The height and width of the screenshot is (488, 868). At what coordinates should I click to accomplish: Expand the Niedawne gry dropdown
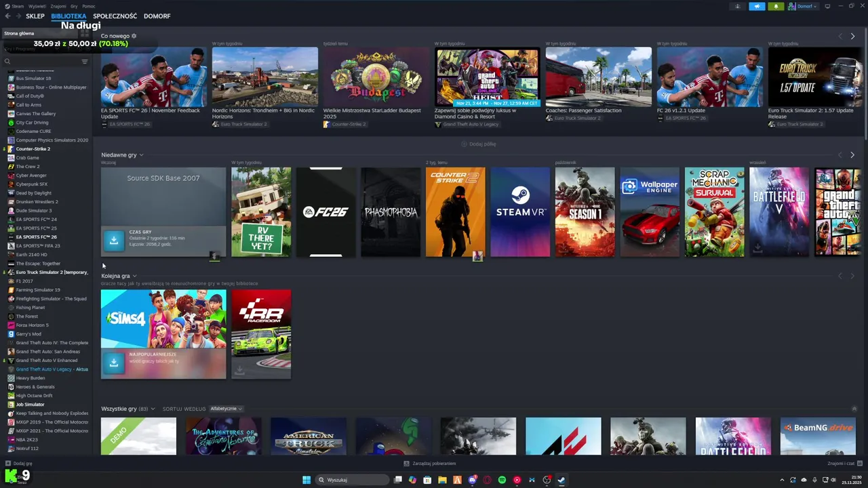[141, 155]
